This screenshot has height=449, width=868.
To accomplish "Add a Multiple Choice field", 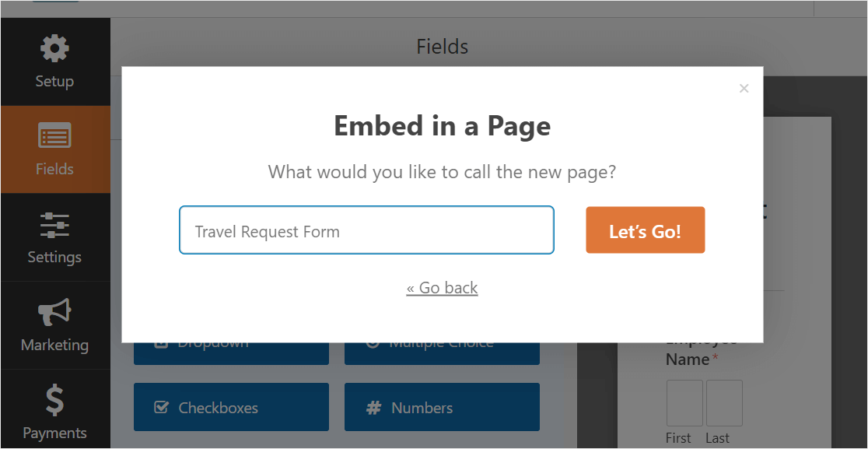I will 442,353.
